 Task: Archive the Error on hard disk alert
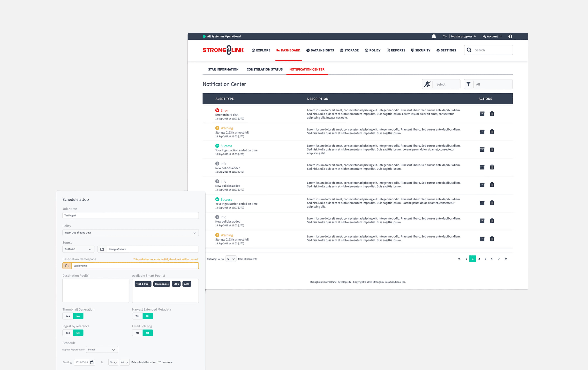[482, 114]
